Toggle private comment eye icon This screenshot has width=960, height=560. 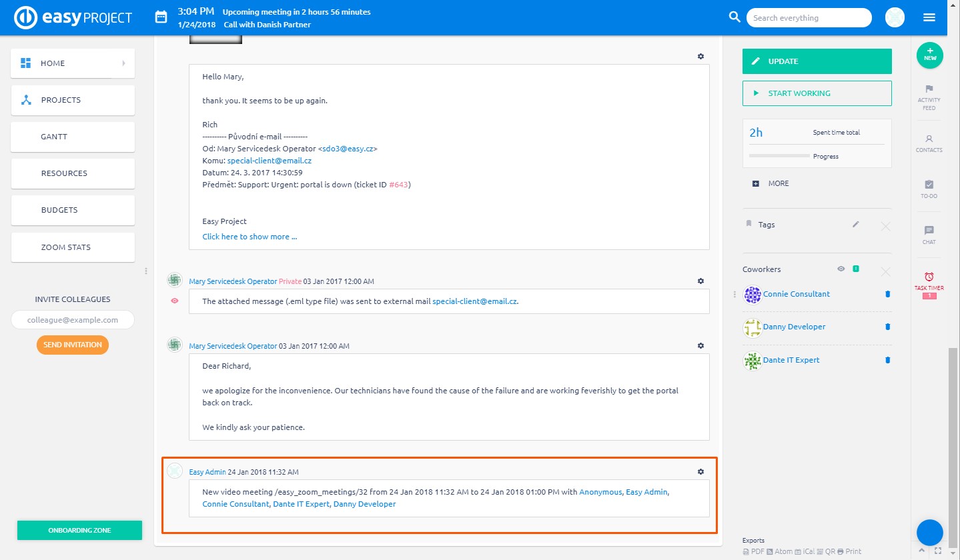click(175, 301)
